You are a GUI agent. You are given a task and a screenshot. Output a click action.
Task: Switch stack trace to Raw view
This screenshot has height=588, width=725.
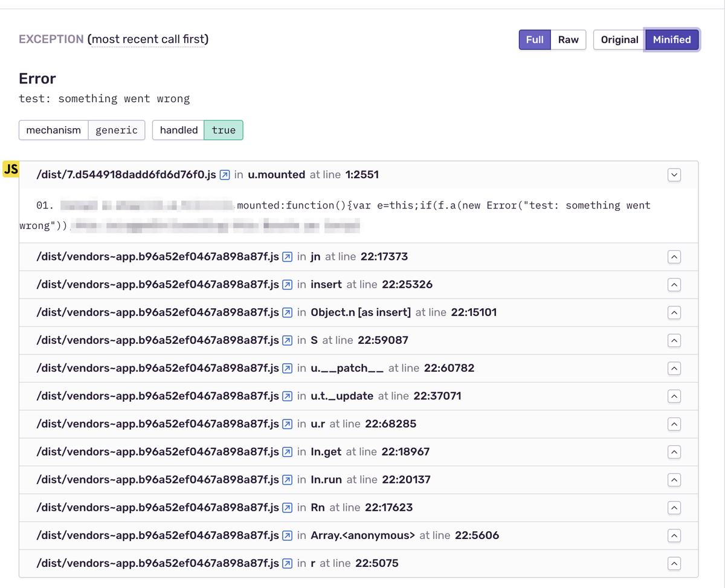(x=568, y=40)
